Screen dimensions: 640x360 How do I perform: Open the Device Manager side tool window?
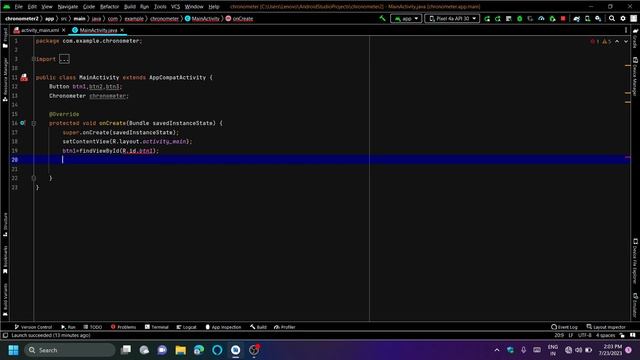click(x=635, y=77)
